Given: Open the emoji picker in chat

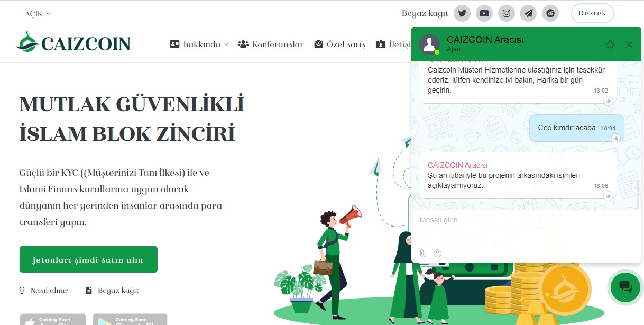Looking at the screenshot, I should tap(437, 253).
